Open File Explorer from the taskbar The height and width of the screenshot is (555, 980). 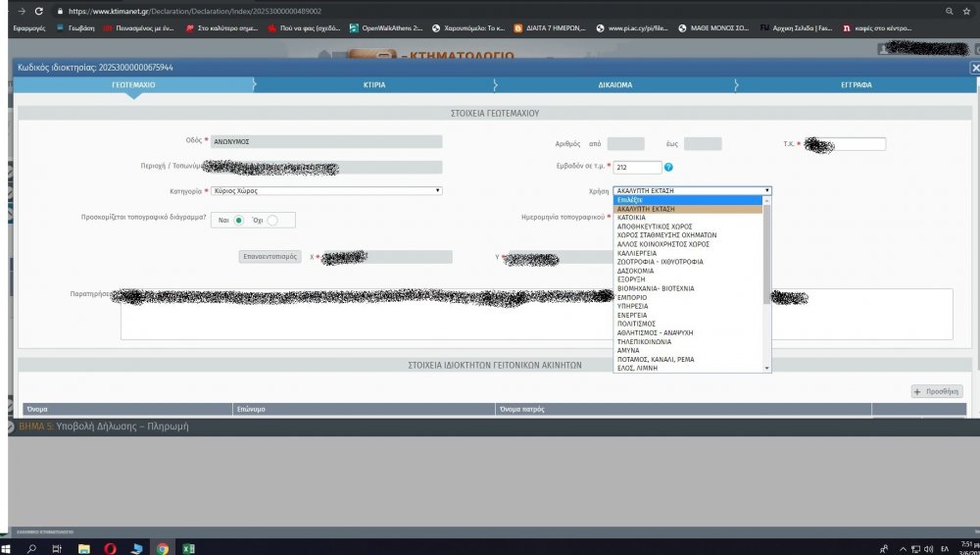84,547
